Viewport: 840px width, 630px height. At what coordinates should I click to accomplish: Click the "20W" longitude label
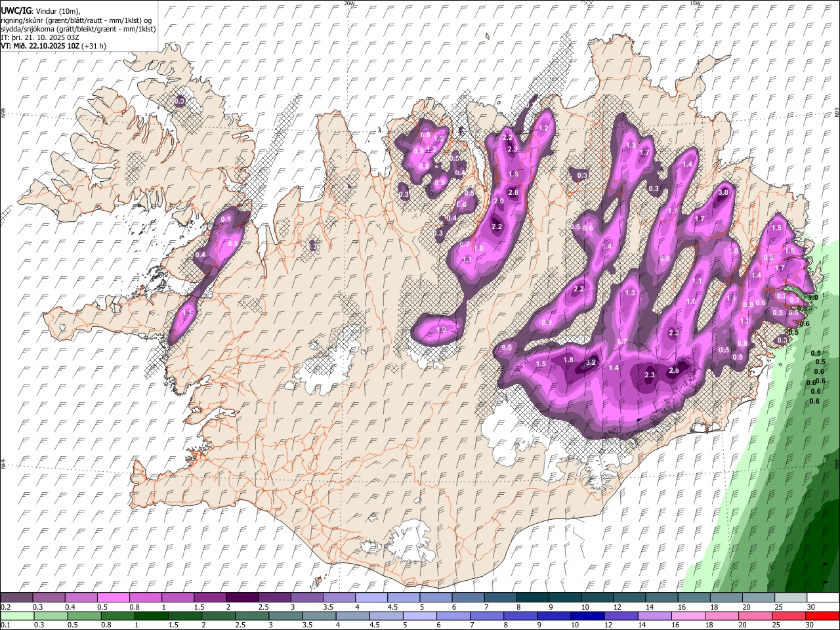tap(349, 3)
